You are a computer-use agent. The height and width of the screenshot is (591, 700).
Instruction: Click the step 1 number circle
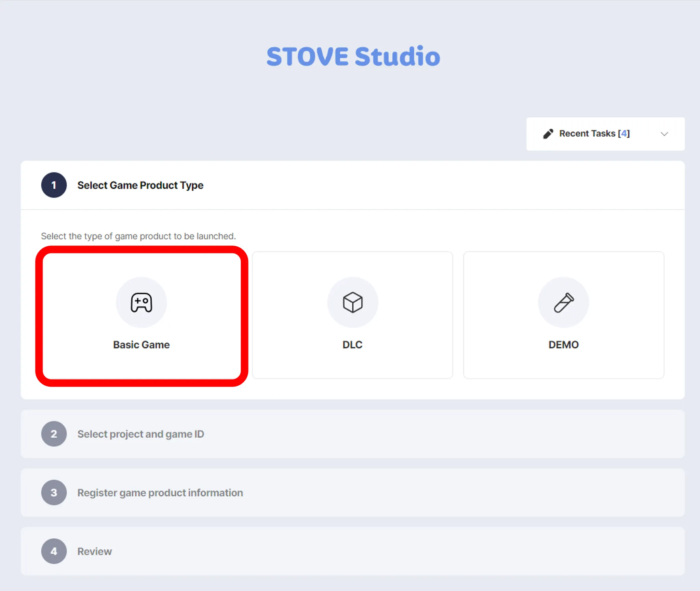pos(54,185)
